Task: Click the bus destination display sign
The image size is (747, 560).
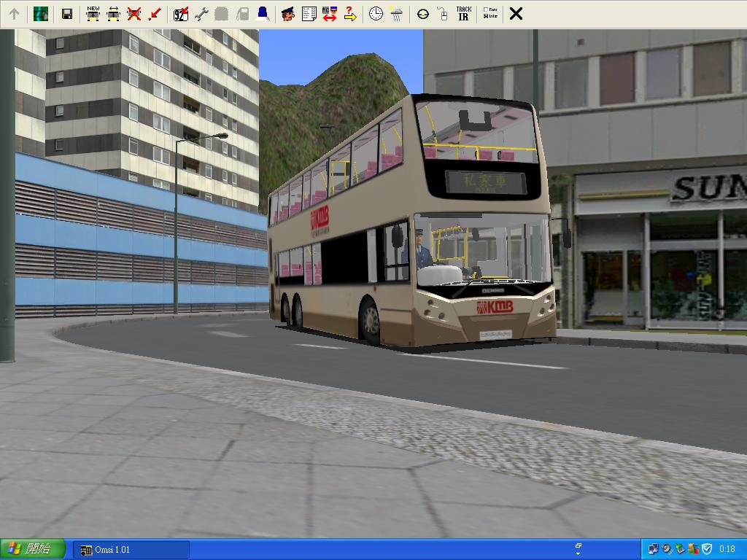Action: (x=486, y=182)
